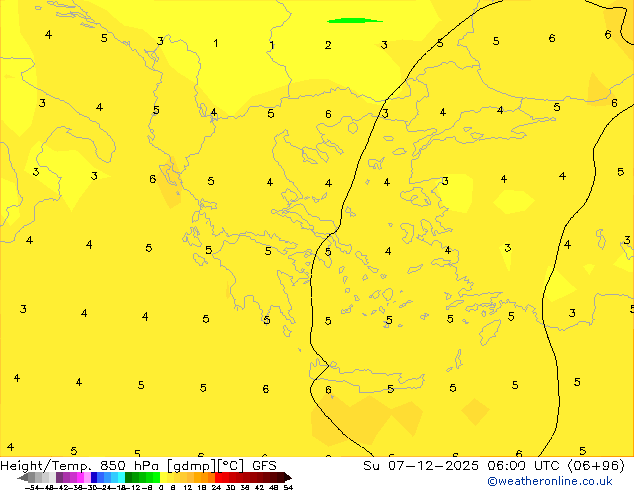This screenshot has width=634, height=490.
Task: Click the temperature value 2 near top
Action: click(328, 45)
